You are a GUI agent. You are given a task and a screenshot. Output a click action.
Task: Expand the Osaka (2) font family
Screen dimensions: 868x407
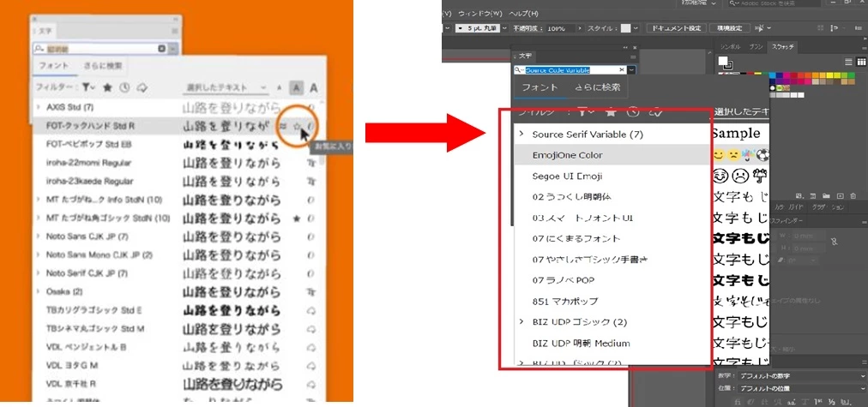coord(39,291)
